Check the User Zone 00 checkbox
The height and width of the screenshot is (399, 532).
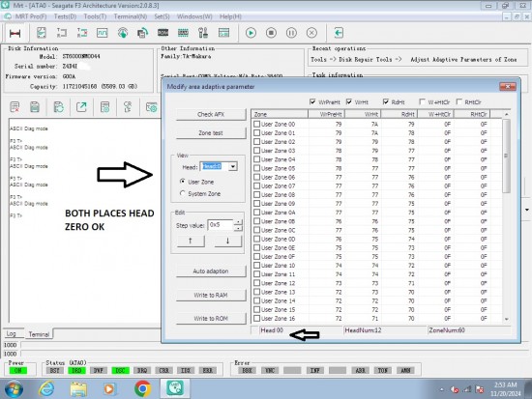(x=257, y=124)
